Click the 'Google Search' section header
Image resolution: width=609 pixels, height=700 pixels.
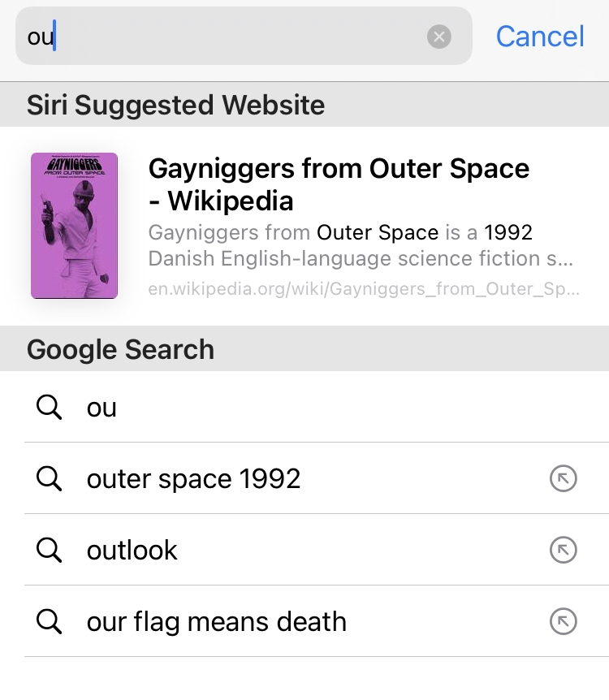[120, 350]
